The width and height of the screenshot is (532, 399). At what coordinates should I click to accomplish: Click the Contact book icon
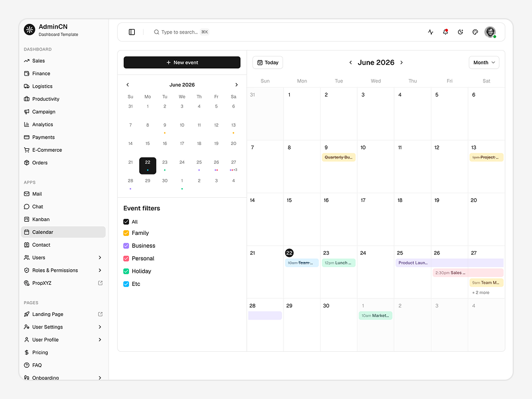pos(27,244)
